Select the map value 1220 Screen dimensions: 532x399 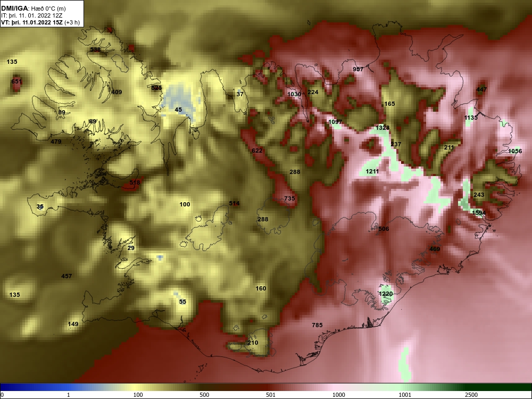point(385,294)
